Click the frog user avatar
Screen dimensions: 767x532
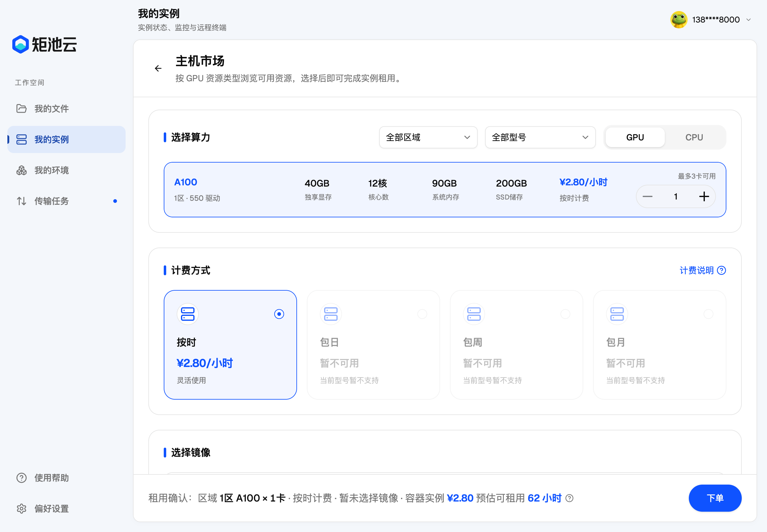point(678,20)
